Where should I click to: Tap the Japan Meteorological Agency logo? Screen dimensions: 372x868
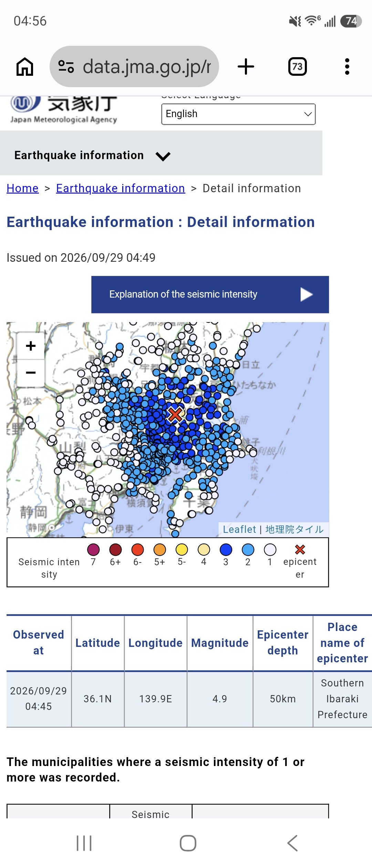(x=64, y=110)
